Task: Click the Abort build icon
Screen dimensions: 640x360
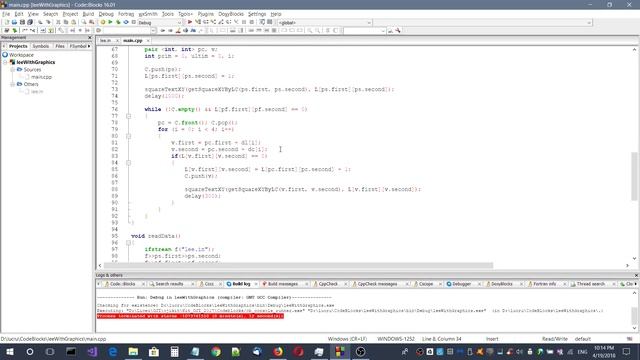Action: (133, 22)
